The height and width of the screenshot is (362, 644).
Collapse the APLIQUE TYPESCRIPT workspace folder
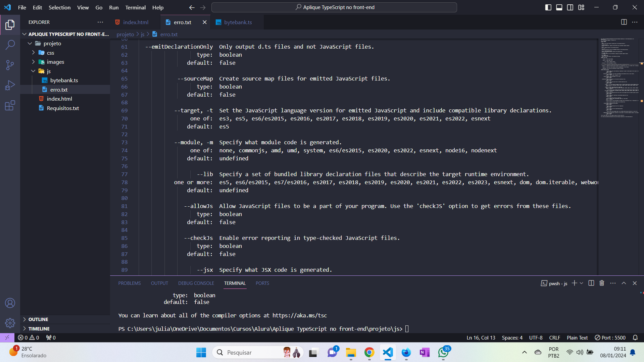[x=65, y=34]
